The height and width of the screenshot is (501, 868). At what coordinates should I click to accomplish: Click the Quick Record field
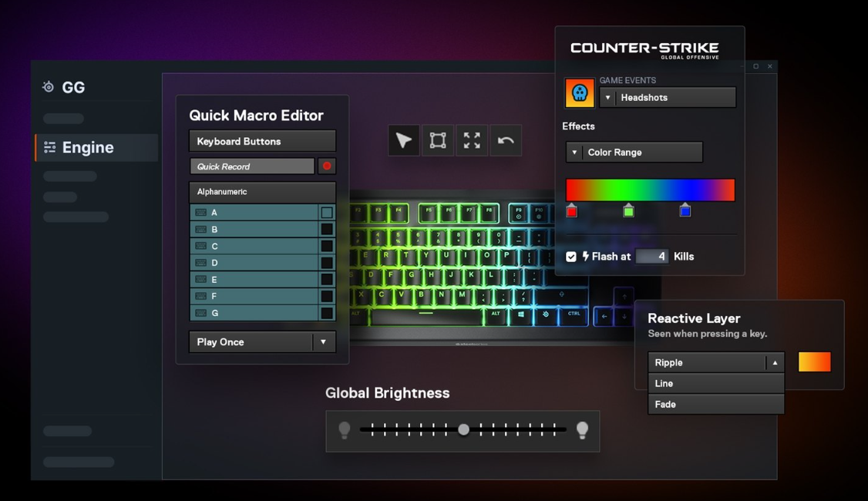click(252, 166)
